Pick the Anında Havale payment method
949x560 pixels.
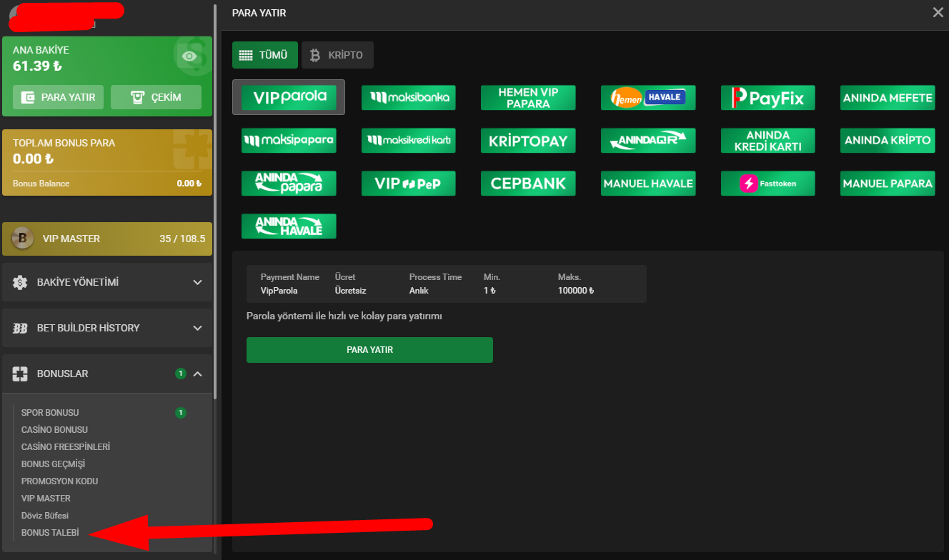pos(289,226)
